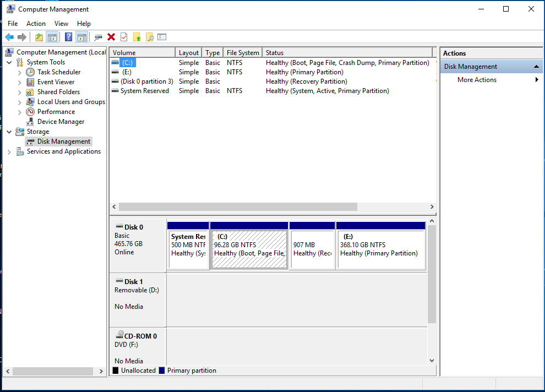Sort by the Status column header
Screen dimensions: 545x392
[x=347, y=52]
